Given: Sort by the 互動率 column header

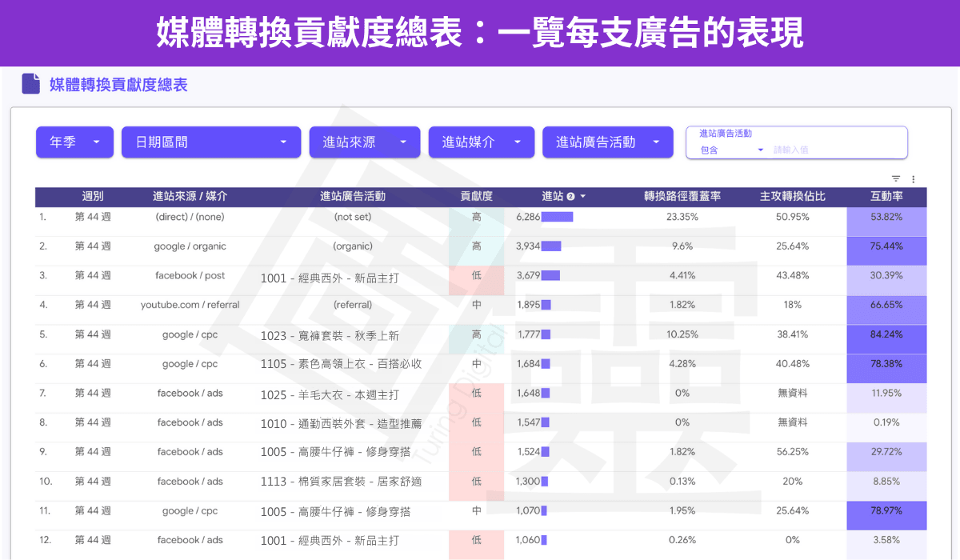Looking at the screenshot, I should click(x=886, y=197).
